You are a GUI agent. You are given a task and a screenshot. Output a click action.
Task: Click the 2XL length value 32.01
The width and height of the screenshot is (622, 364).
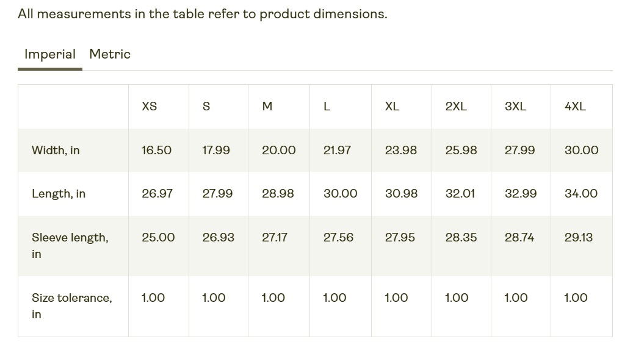click(x=460, y=194)
